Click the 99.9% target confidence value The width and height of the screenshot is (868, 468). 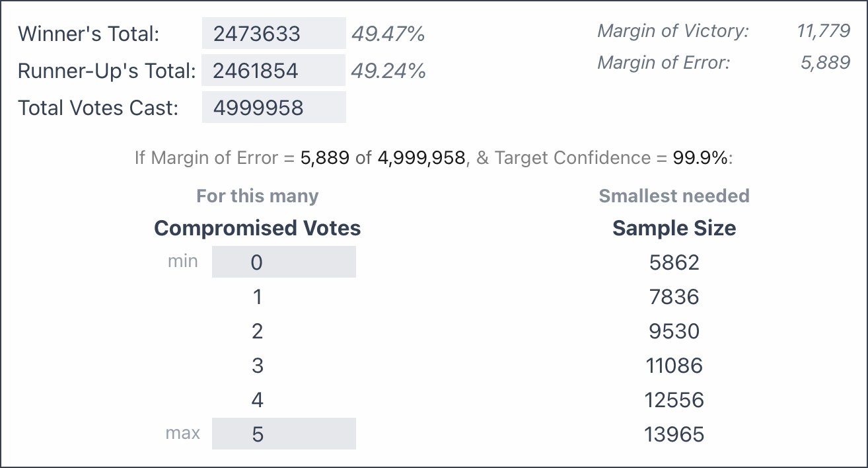coord(701,158)
